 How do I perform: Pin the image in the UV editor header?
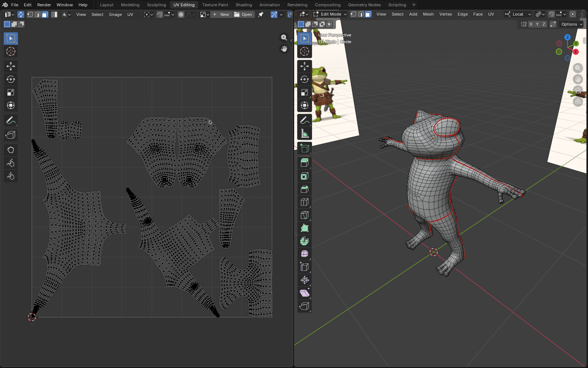[x=261, y=15]
